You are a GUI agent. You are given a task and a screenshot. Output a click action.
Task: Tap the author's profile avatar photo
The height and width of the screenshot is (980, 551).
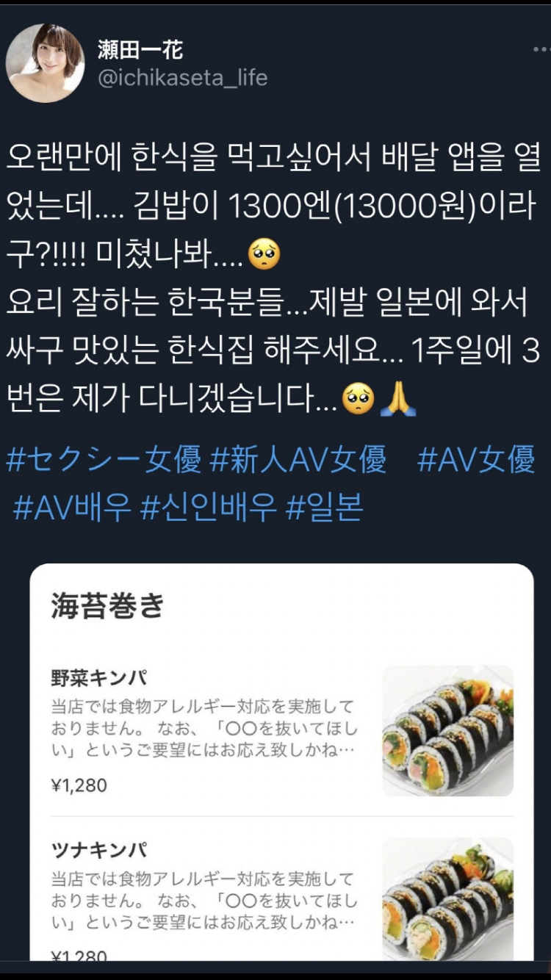tap(45, 62)
